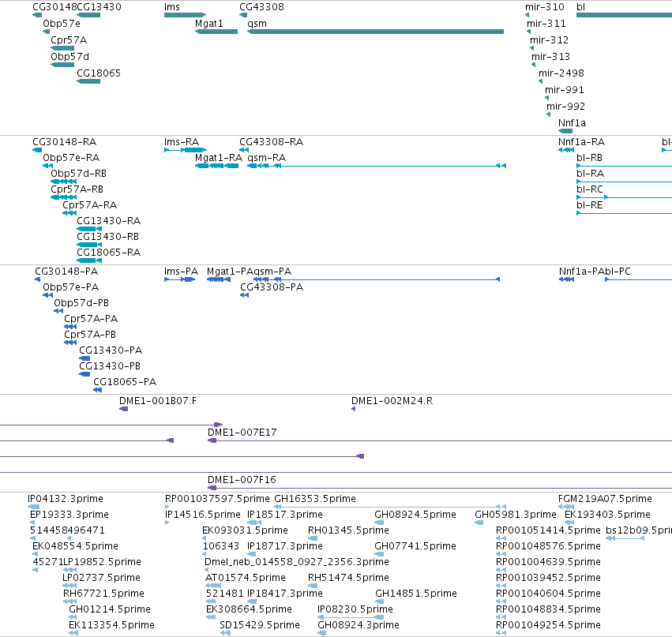This screenshot has height=637, width=672.
Task: Click the DME1-007E17 clone label
Action: 242,433
